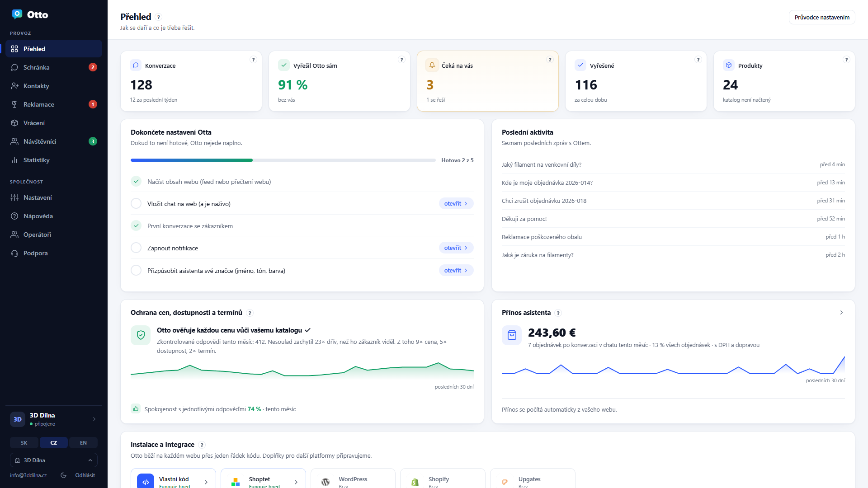
Task: Click the bell icon in Čeká na vás
Action: [432, 66]
